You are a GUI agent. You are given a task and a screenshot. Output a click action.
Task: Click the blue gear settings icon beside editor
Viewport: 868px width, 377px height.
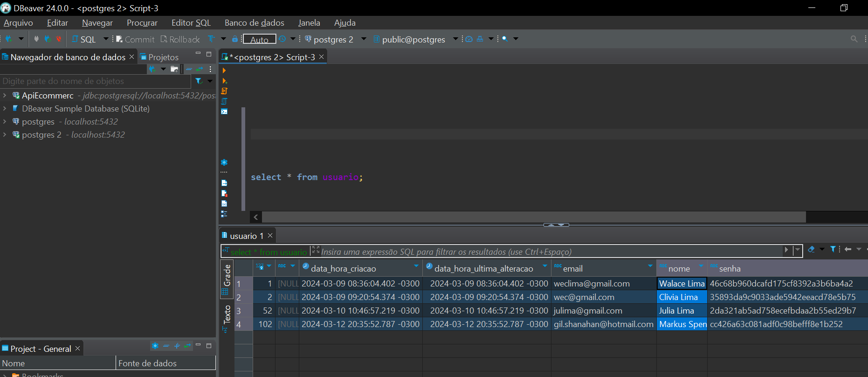[224, 162]
